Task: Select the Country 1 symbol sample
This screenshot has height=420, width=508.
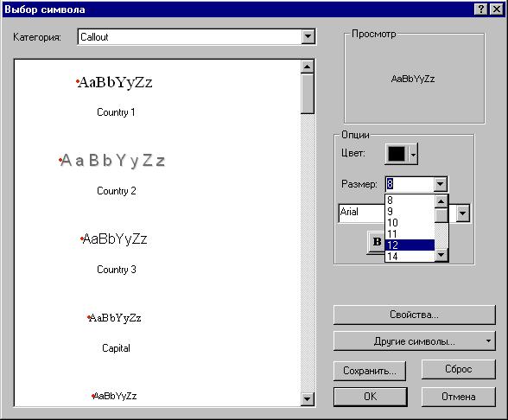Action: coord(114,82)
